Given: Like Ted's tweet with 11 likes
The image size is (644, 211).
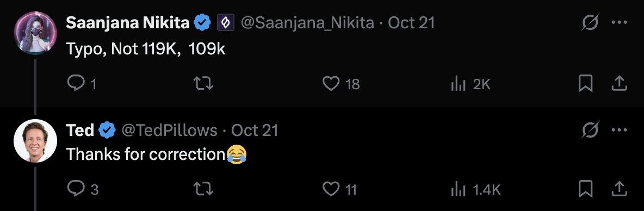Looking at the screenshot, I should (x=339, y=189).
